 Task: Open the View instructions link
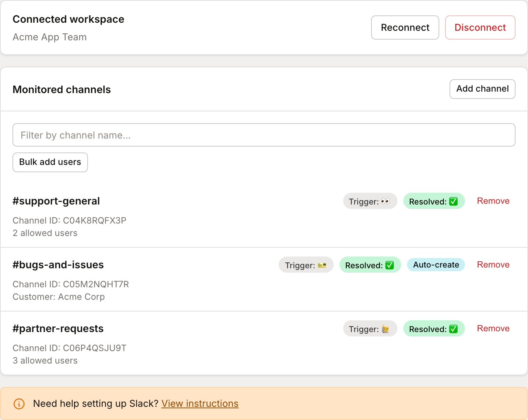click(200, 404)
